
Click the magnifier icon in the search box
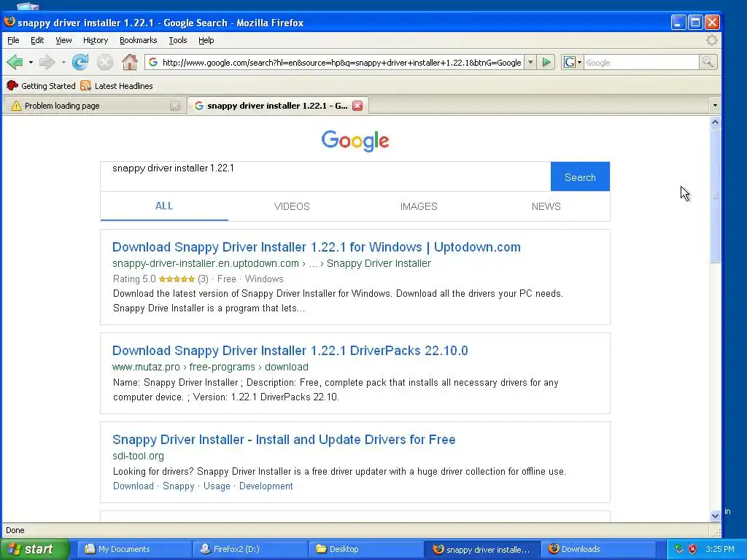point(708,63)
